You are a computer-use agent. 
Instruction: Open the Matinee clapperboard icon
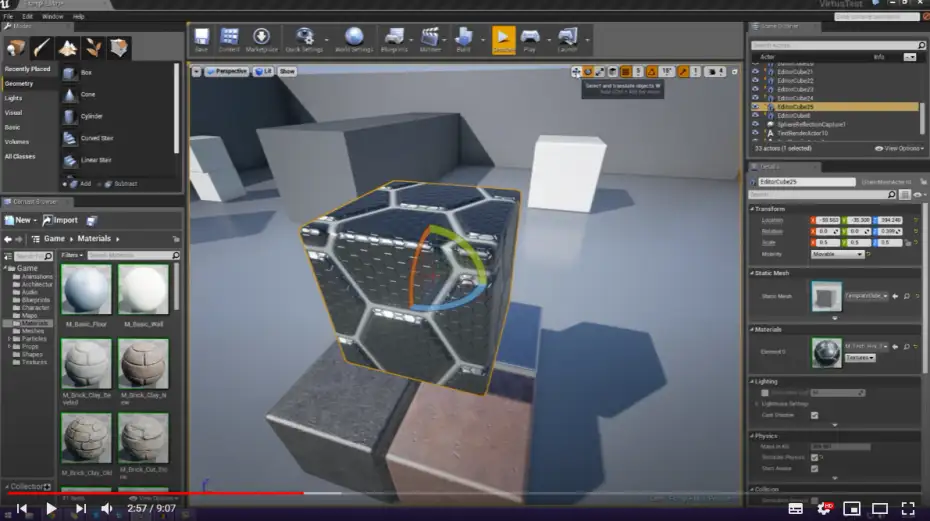tap(430, 40)
